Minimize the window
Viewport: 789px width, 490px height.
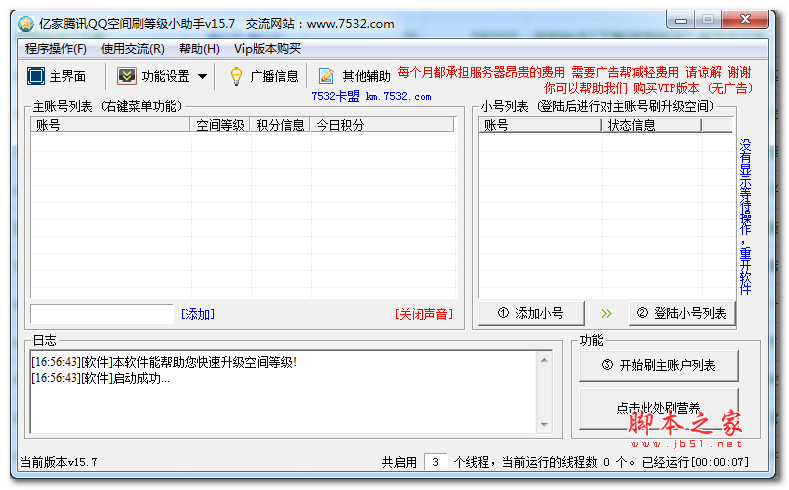tap(681, 20)
